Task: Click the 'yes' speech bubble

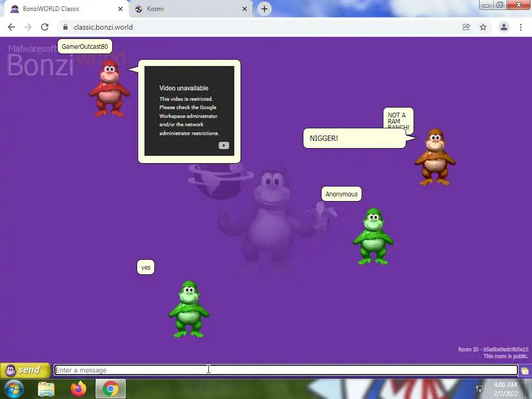Action: point(145,268)
